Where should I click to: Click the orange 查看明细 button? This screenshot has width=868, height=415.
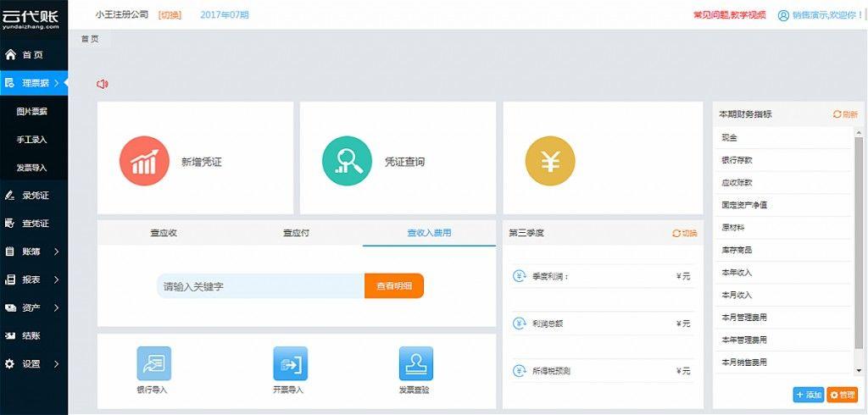(x=394, y=286)
